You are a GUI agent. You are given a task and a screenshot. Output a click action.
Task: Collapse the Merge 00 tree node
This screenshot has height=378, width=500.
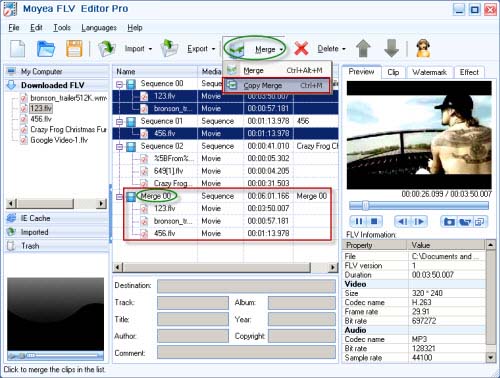tap(119, 197)
